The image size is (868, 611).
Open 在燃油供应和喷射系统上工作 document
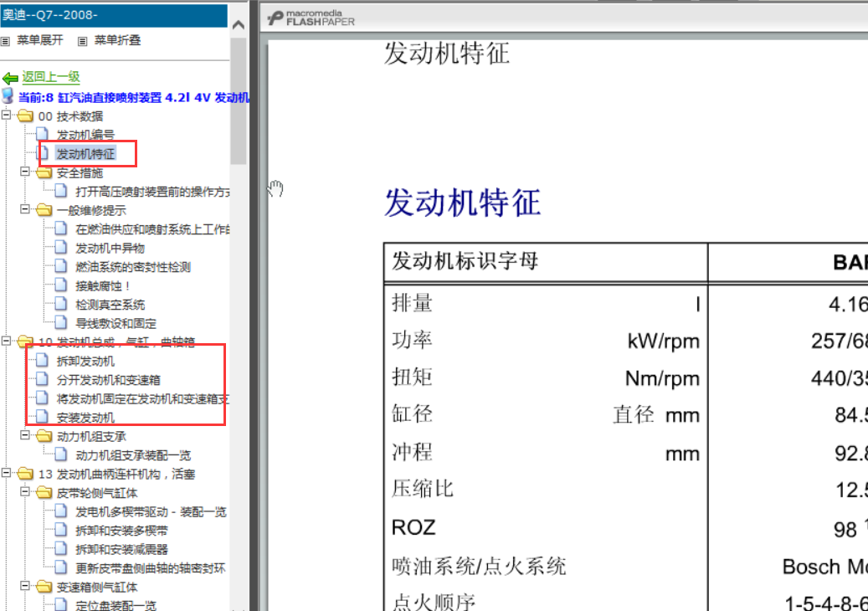tap(152, 229)
